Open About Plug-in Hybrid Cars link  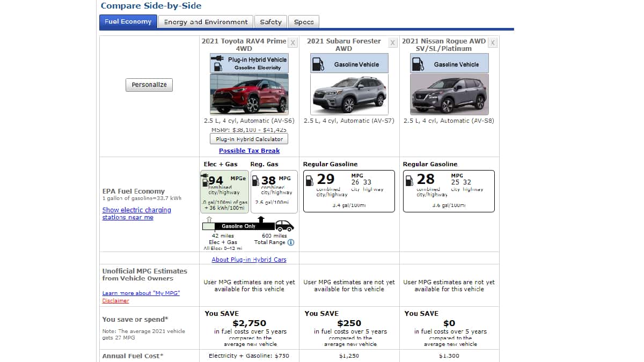point(249,260)
